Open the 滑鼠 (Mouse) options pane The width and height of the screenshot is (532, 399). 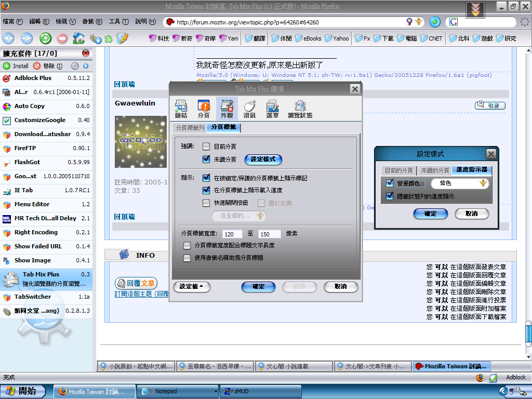pyautogui.click(x=249, y=109)
